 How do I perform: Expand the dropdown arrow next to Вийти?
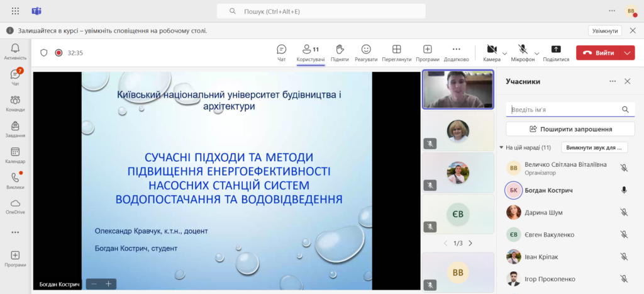627,54
